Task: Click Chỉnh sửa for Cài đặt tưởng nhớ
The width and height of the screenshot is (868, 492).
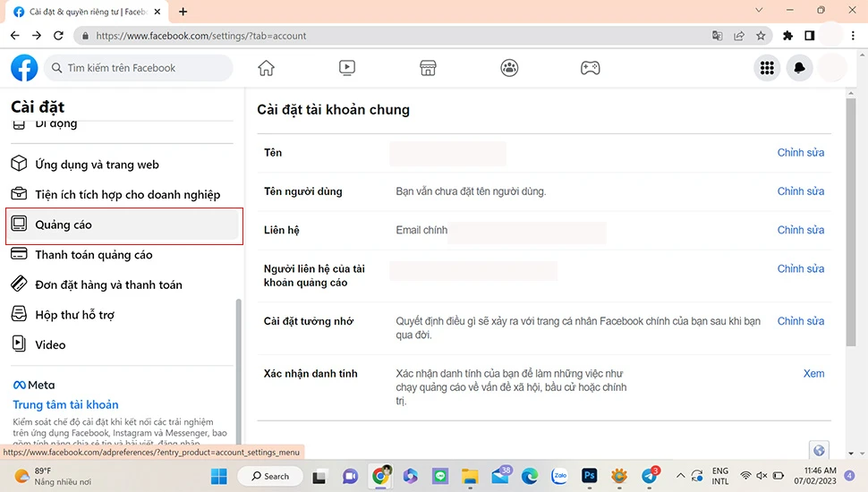Action: pyautogui.click(x=801, y=321)
